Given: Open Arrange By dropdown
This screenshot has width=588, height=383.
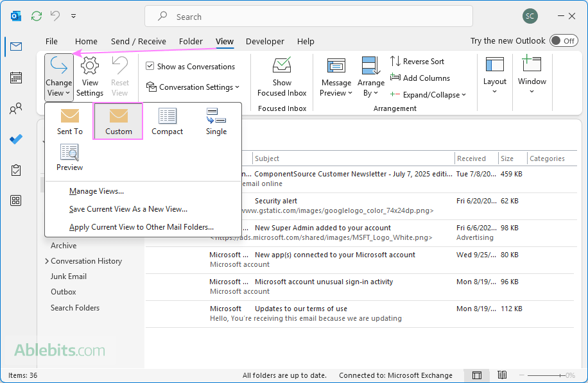Looking at the screenshot, I should point(370,77).
